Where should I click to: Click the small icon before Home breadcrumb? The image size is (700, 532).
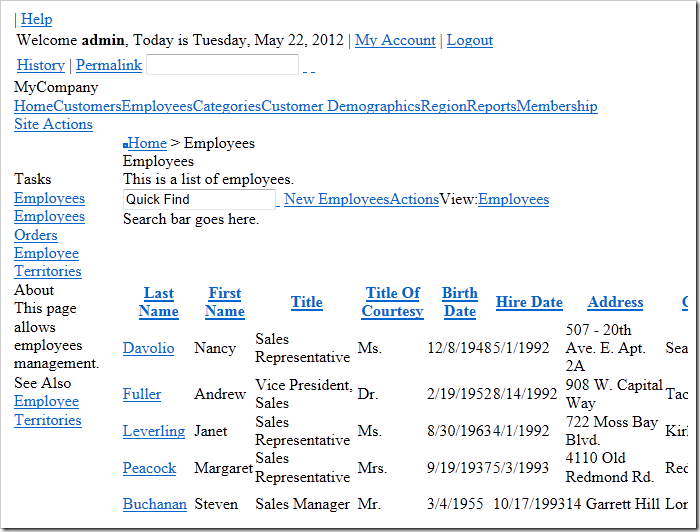125,146
